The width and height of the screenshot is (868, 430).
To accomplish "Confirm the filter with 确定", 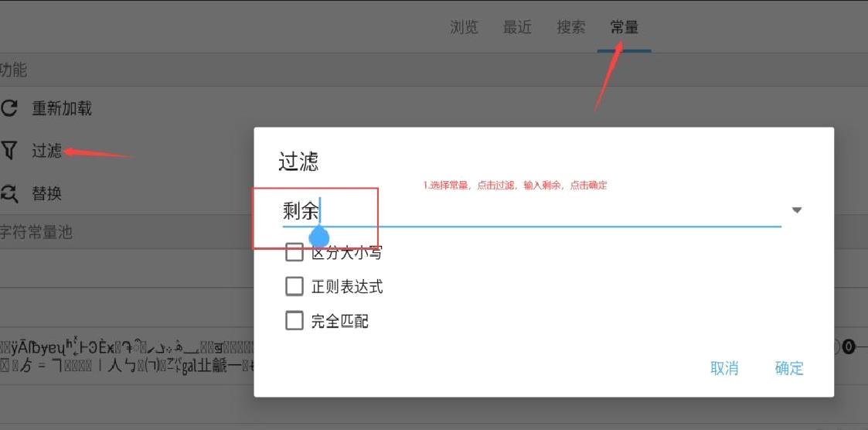I will click(789, 368).
